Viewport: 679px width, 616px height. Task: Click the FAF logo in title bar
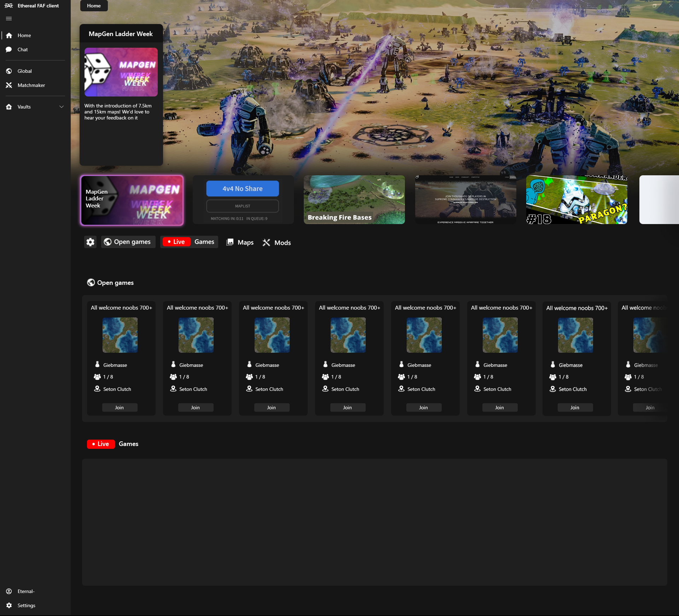[8, 6]
